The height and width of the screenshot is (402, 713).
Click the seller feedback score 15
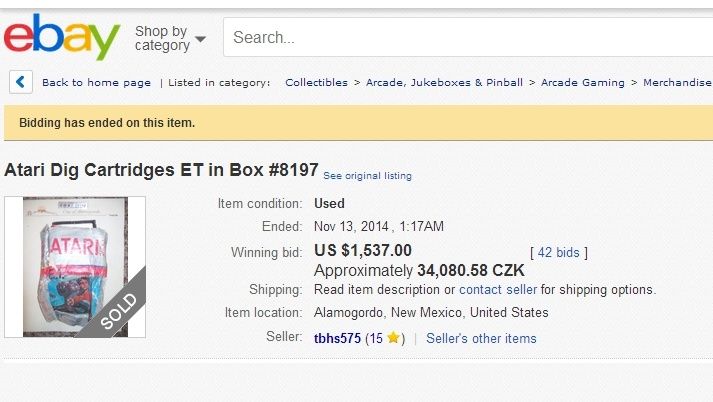pyautogui.click(x=376, y=338)
